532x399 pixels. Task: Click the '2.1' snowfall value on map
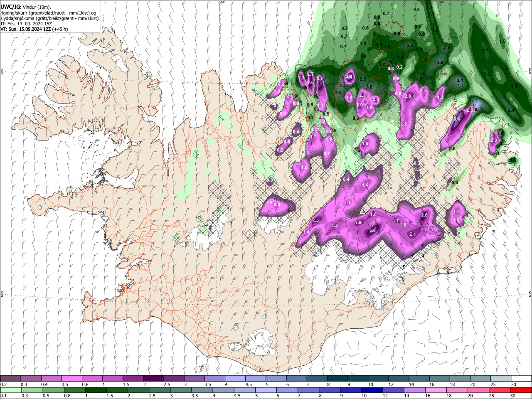[x=413, y=234]
